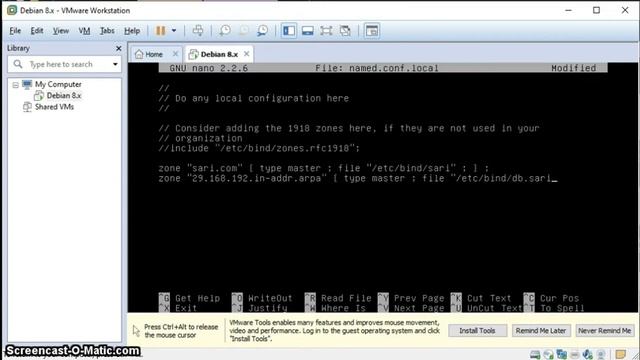Take a snapshot of this virtual machine
This screenshot has width=640, height=360.
coord(224,31)
